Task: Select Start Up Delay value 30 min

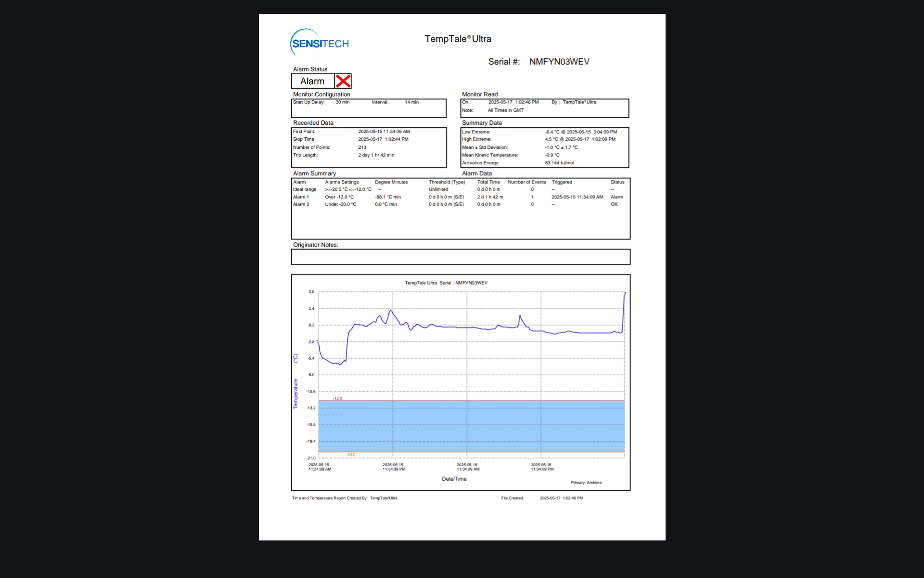Action: pos(343,102)
